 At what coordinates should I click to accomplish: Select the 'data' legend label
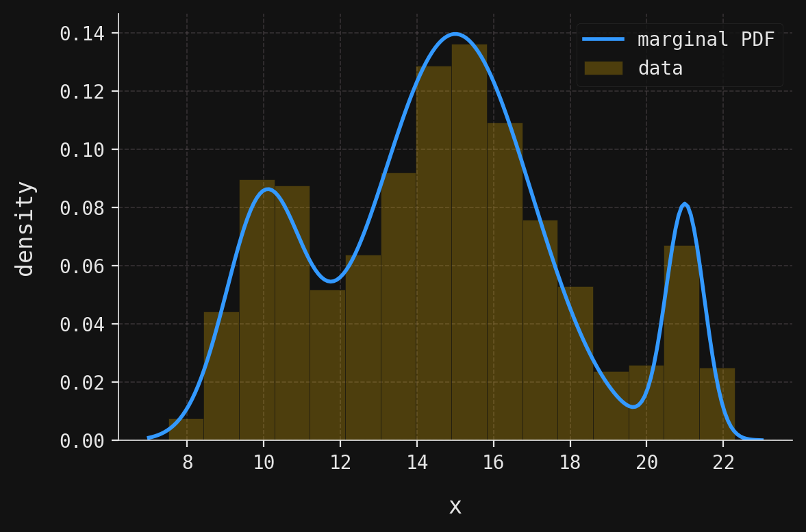[660, 68]
